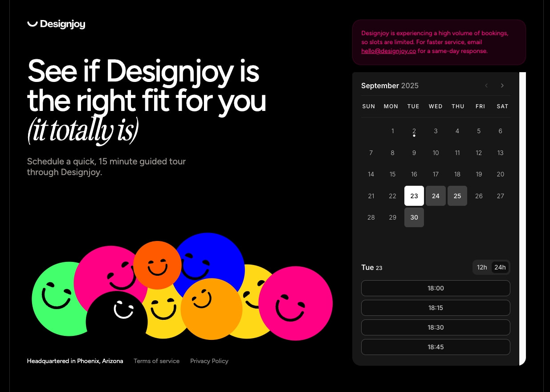Click the white scrollbar beside calendar
The height and width of the screenshot is (392, 550).
point(522,218)
